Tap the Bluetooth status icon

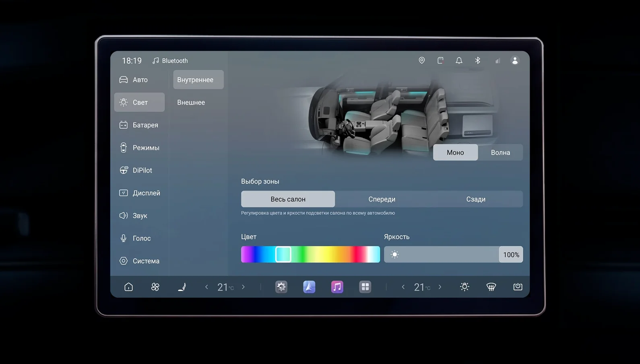(477, 60)
